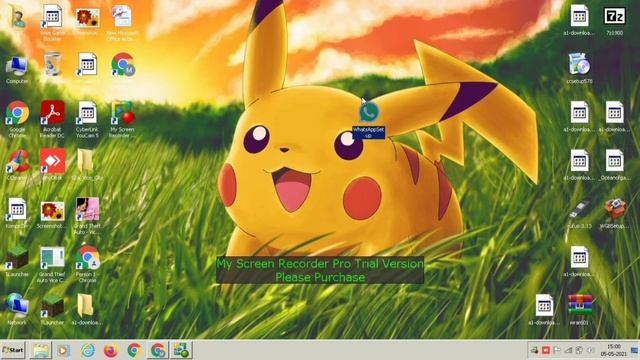Click the red recorder tray icon

(x=546, y=350)
